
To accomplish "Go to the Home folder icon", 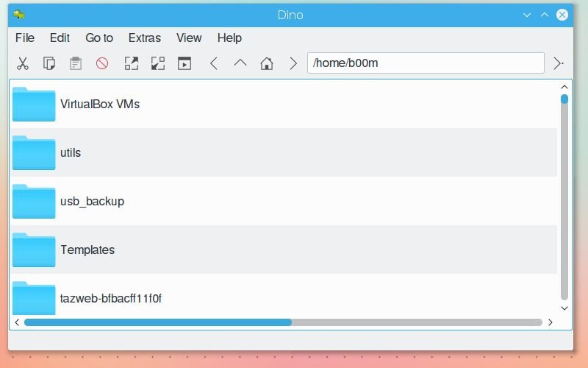I will click(x=267, y=63).
